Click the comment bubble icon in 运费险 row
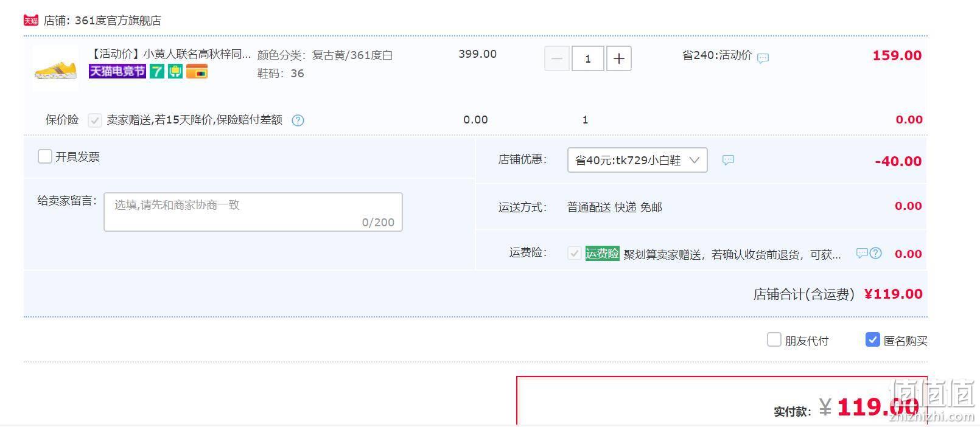This screenshot has width=980, height=427. pyautogui.click(x=861, y=253)
